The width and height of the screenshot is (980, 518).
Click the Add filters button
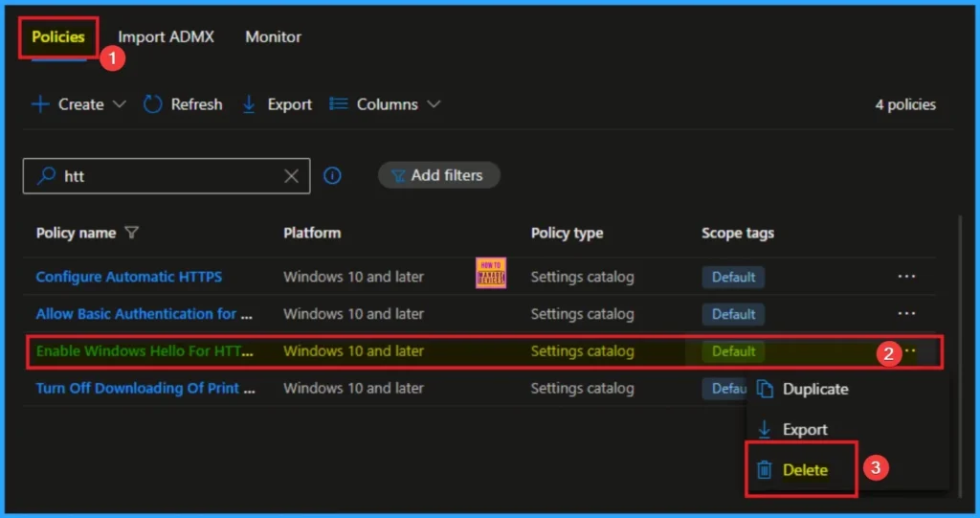coord(439,175)
